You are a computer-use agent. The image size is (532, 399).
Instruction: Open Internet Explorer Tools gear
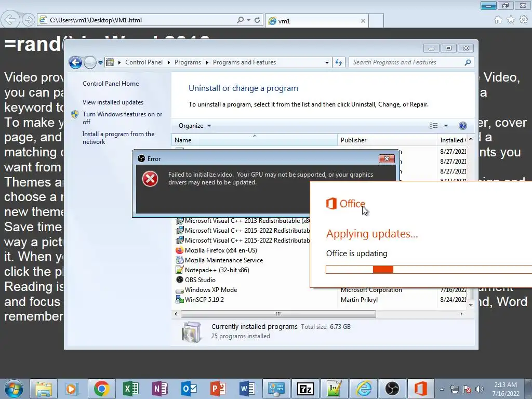(524, 20)
